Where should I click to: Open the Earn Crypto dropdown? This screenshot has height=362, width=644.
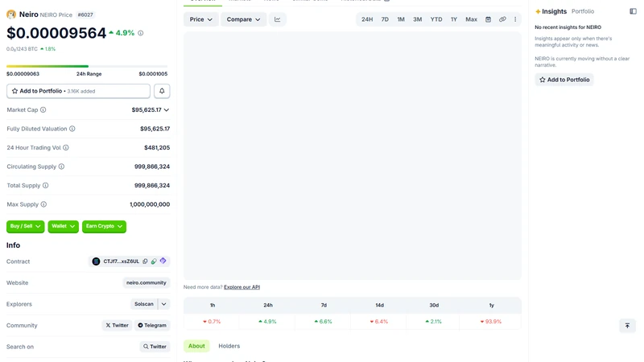click(105, 226)
